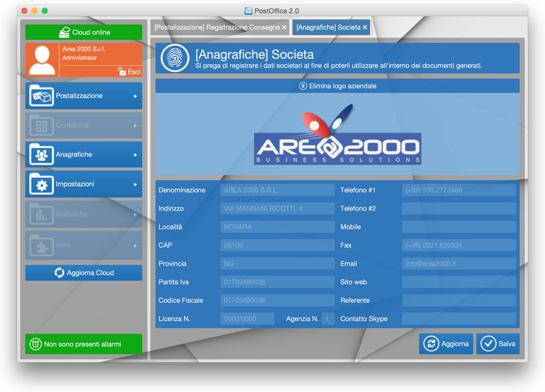The width and height of the screenshot is (545, 392).
Task: Click the Località input field
Action: [277, 227]
